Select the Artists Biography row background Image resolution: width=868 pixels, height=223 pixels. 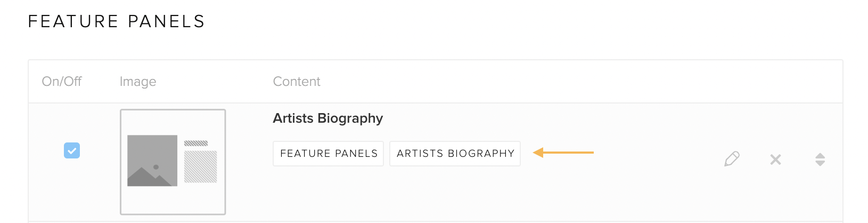[435, 162]
